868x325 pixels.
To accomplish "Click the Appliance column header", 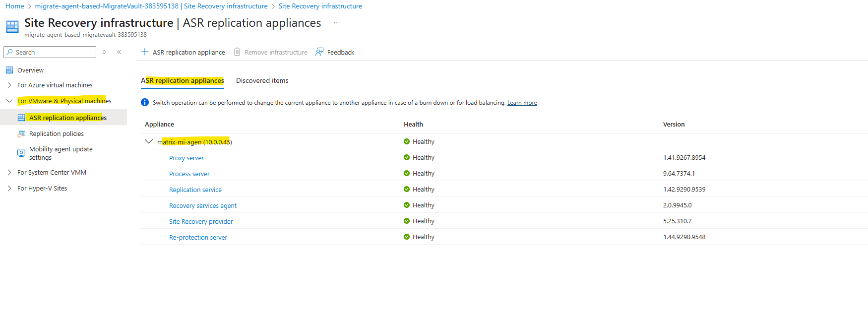I will (x=159, y=124).
